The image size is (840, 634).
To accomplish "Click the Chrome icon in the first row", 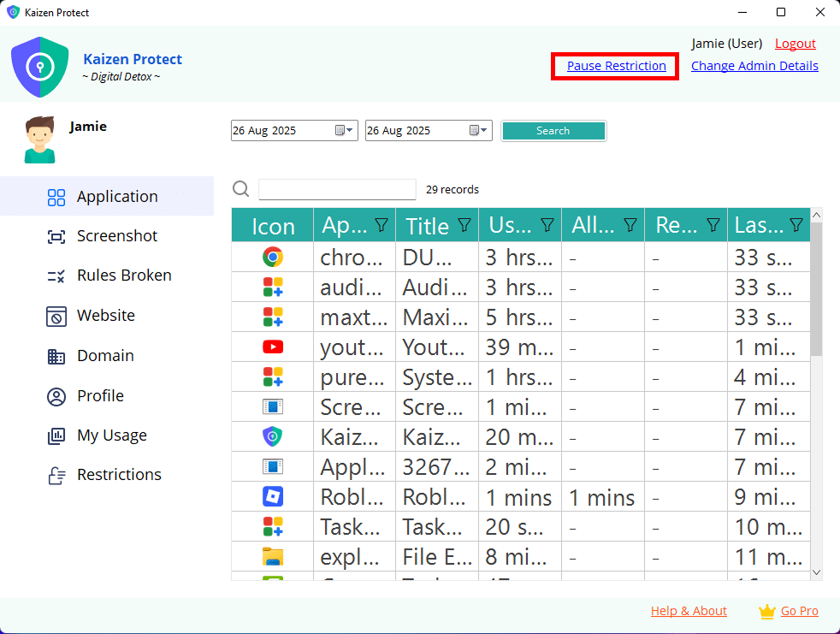I will click(273, 257).
